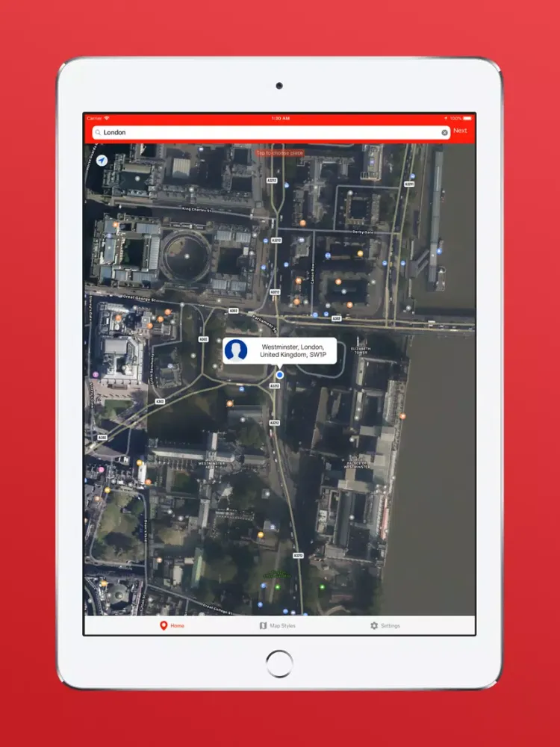Image resolution: width=560 pixels, height=747 pixels.
Task: Tap the current location arrow icon
Action: [x=102, y=161]
